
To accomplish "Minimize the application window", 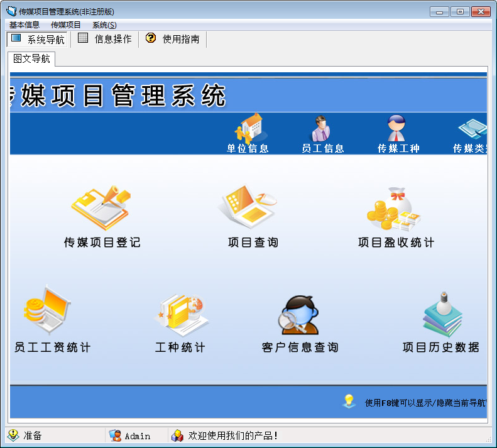I will pos(439,12).
